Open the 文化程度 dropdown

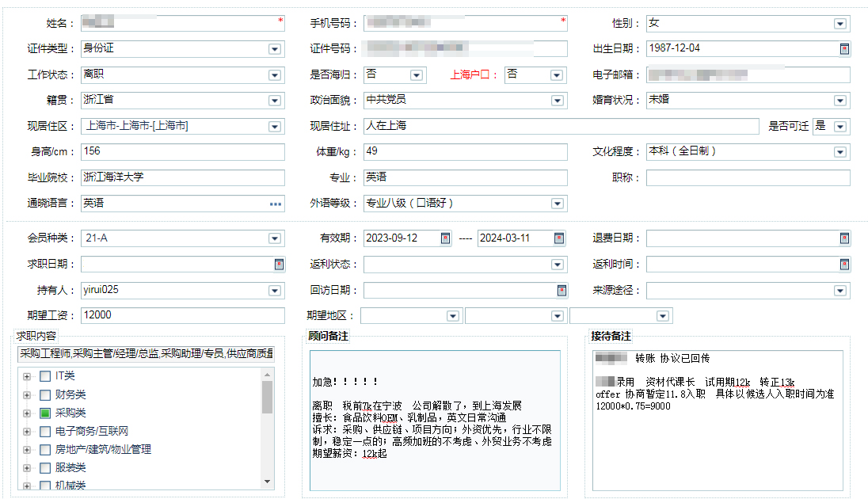click(839, 152)
